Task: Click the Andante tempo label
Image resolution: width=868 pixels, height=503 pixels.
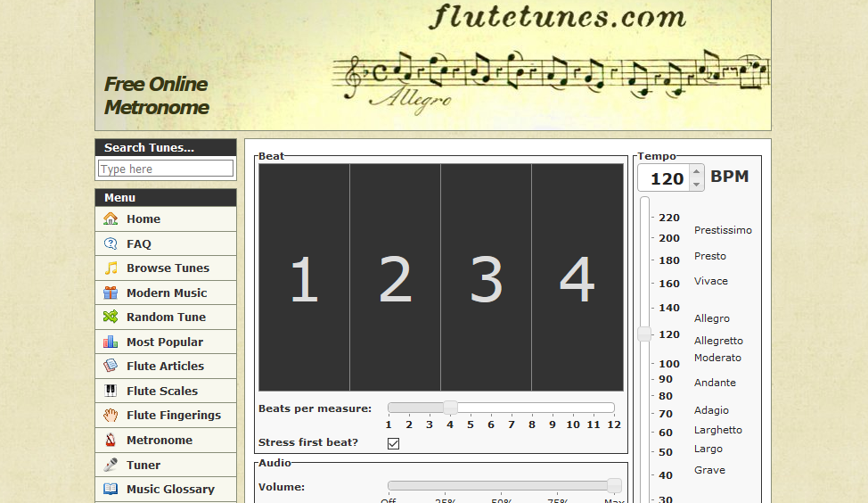Action: [x=715, y=383]
